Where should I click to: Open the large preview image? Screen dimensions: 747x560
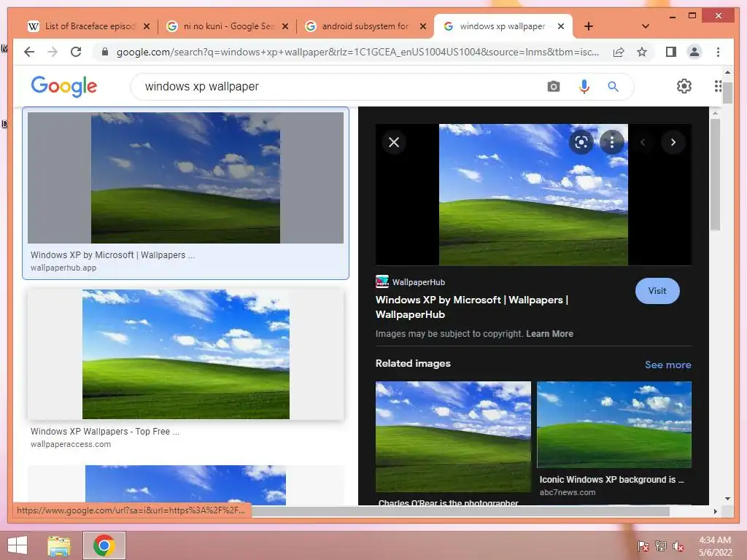pyautogui.click(x=533, y=194)
